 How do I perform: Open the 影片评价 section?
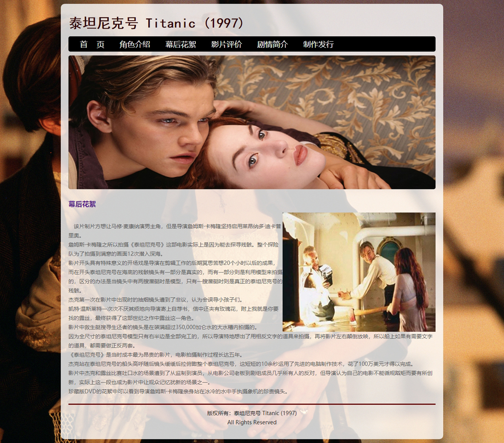[226, 44]
